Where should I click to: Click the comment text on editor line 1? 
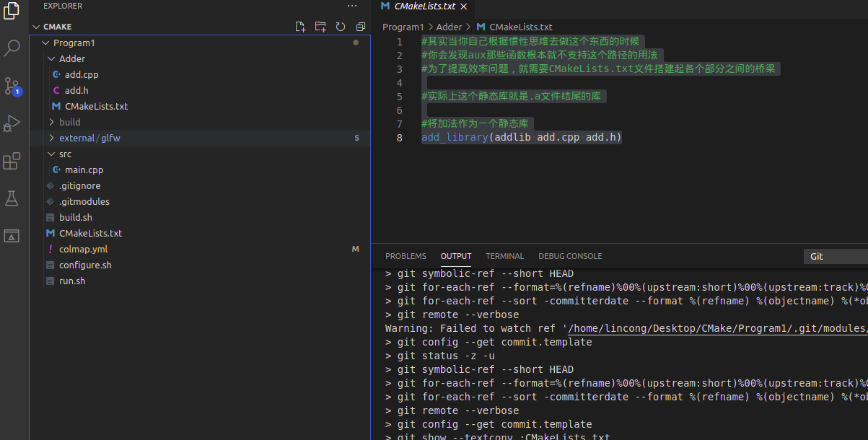530,41
